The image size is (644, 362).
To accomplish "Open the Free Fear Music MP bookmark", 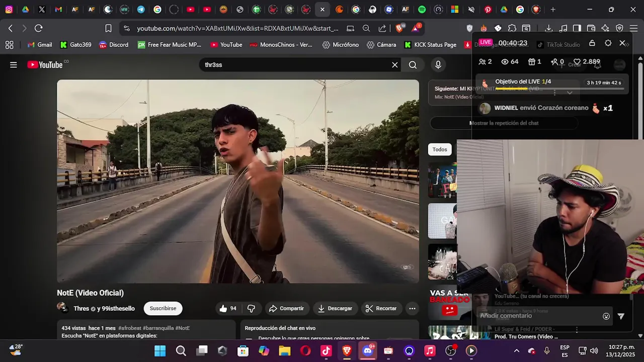I will [x=169, y=45].
